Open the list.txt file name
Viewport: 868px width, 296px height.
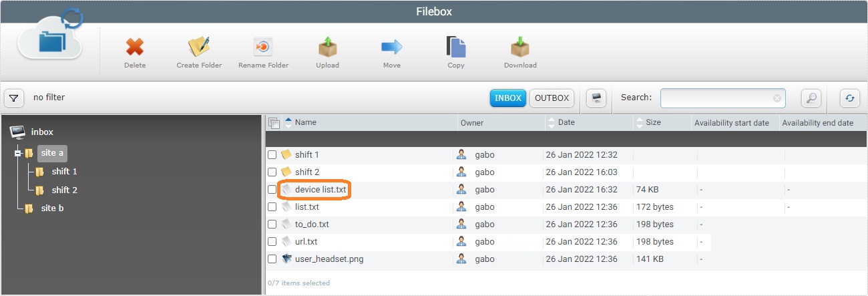[307, 207]
